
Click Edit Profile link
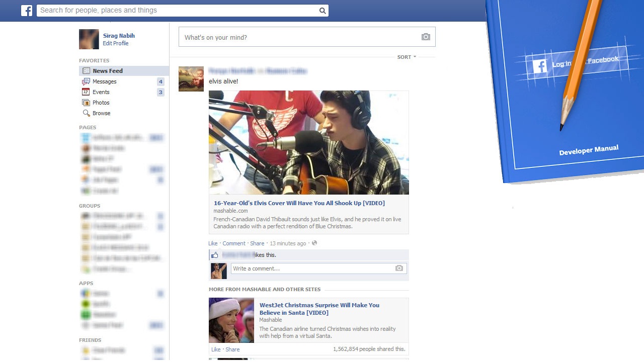coord(116,44)
